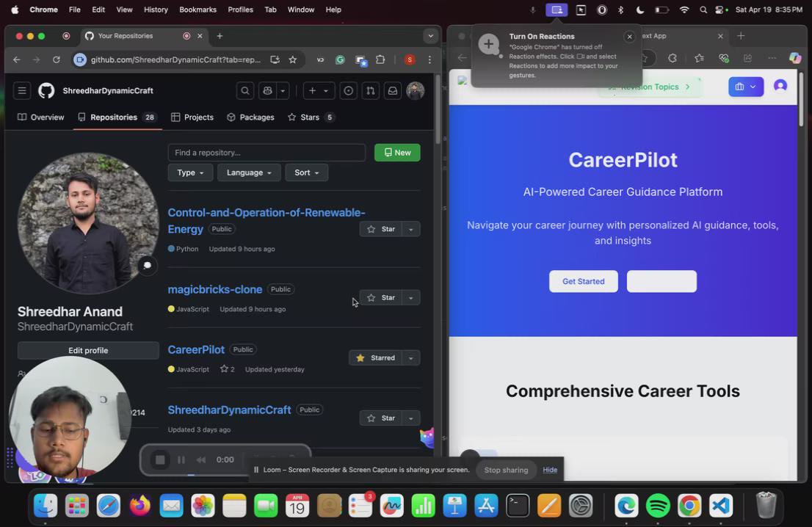Open Chrome extensions puzzle icon
812x527 pixels.
(380, 59)
